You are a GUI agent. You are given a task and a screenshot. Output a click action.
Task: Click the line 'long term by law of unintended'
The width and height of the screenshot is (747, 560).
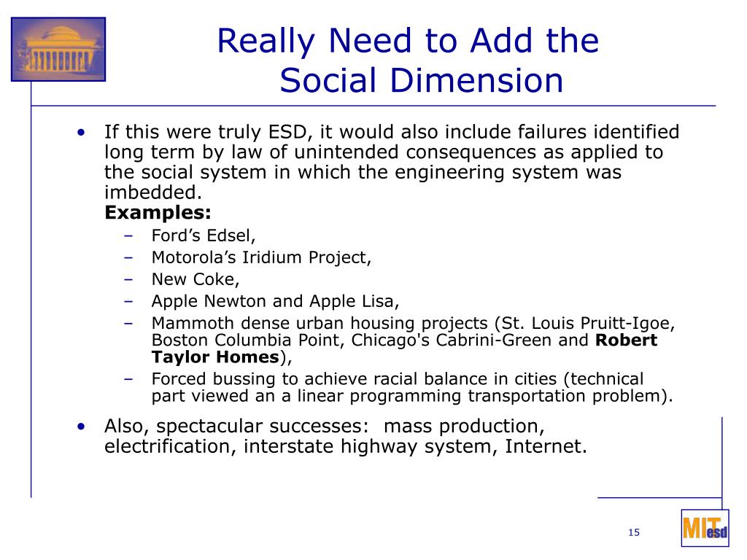384,152
